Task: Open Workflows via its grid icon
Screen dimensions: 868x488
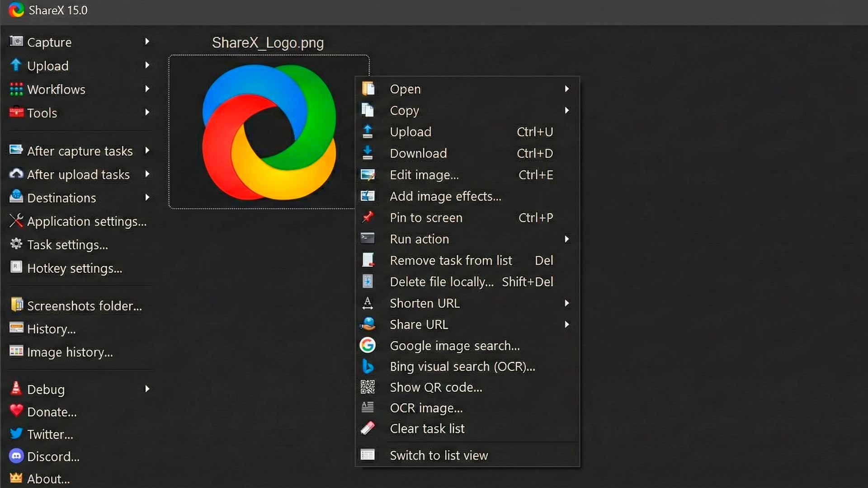Action: (16, 89)
